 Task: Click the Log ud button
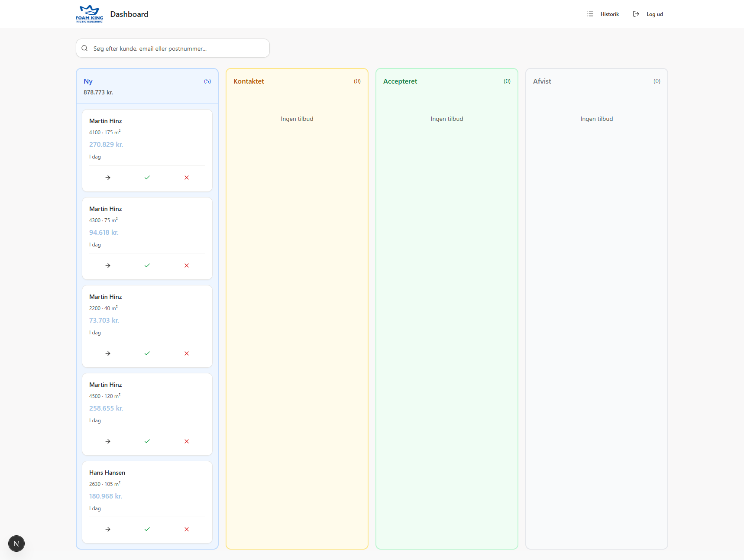[x=648, y=14]
